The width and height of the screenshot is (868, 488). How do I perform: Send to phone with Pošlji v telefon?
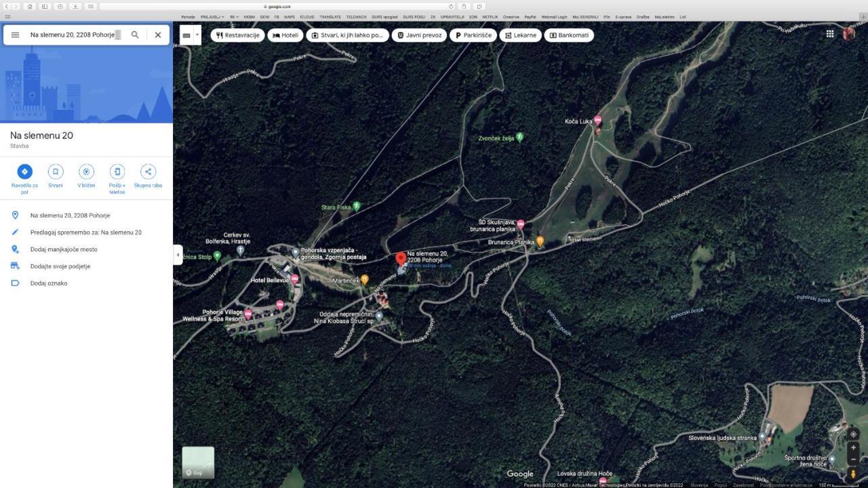point(117,171)
